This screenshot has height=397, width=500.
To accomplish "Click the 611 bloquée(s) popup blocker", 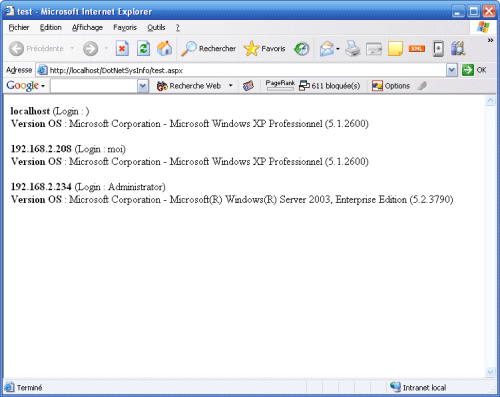I will (x=330, y=86).
